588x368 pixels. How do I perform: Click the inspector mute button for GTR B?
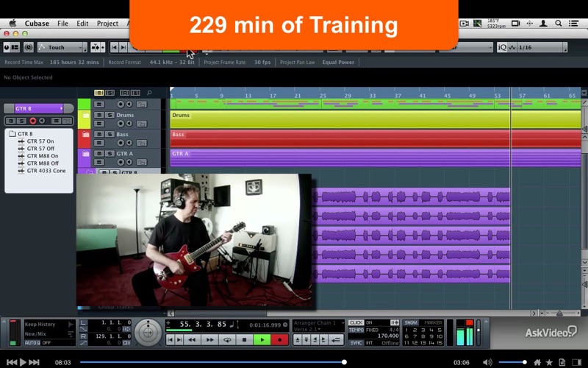tap(11, 121)
